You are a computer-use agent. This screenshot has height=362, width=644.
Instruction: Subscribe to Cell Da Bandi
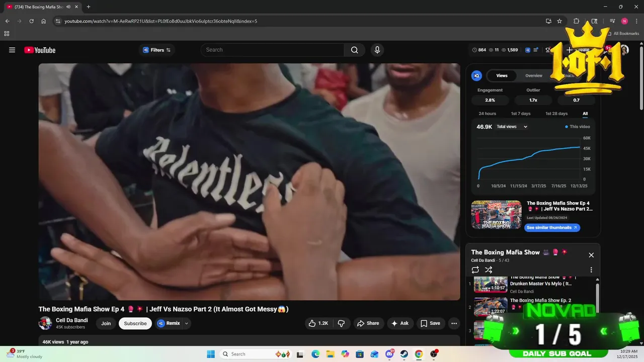135,323
